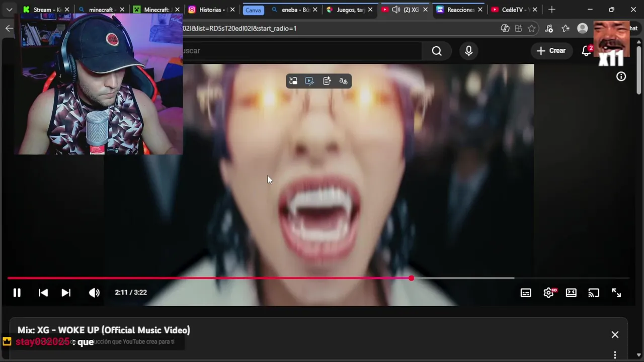The image size is (644, 362).
Task: Close the eneba tab
Action: (315, 10)
